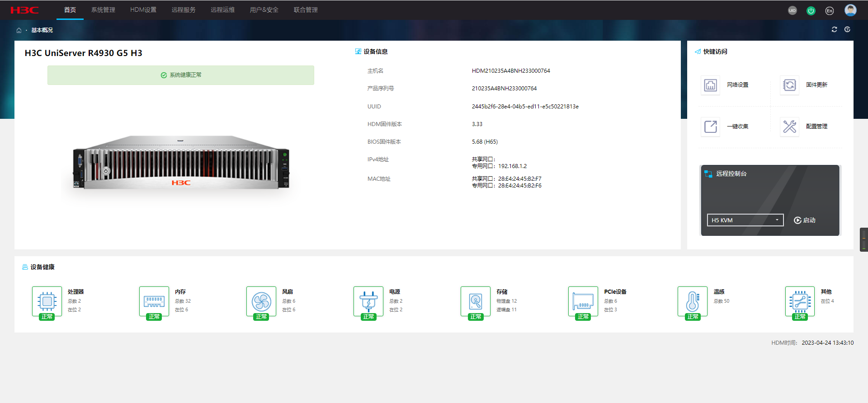Open the firmware update shortcut icon
This screenshot has width=868, height=403.
tap(789, 85)
